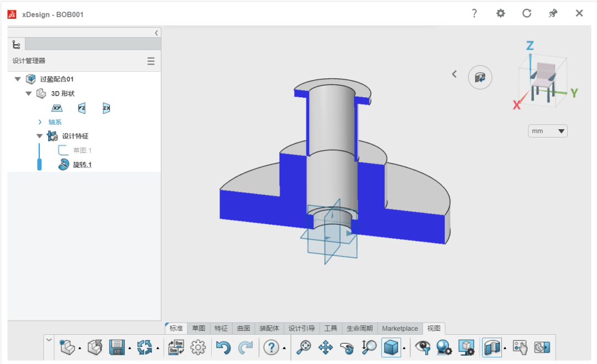Image resolution: width=597 pixels, height=364 pixels.
Task: Switch to the Marketplace tab
Action: (x=400, y=328)
